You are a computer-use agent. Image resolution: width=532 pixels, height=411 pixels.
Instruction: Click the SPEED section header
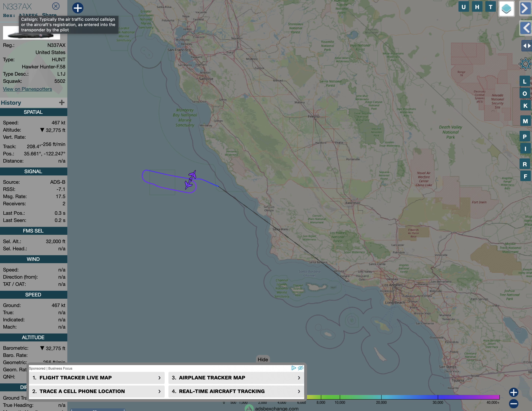pos(33,295)
